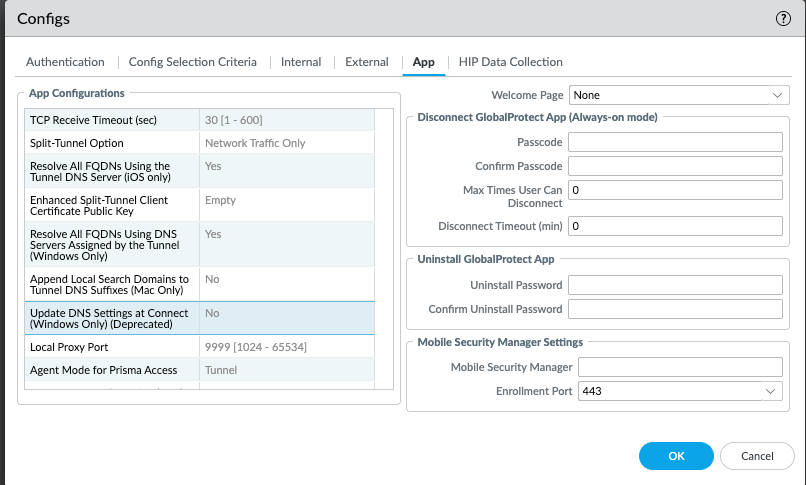Click the Welcome Page dropdown arrow
Image resolution: width=806 pixels, height=485 pixels.
(778, 95)
